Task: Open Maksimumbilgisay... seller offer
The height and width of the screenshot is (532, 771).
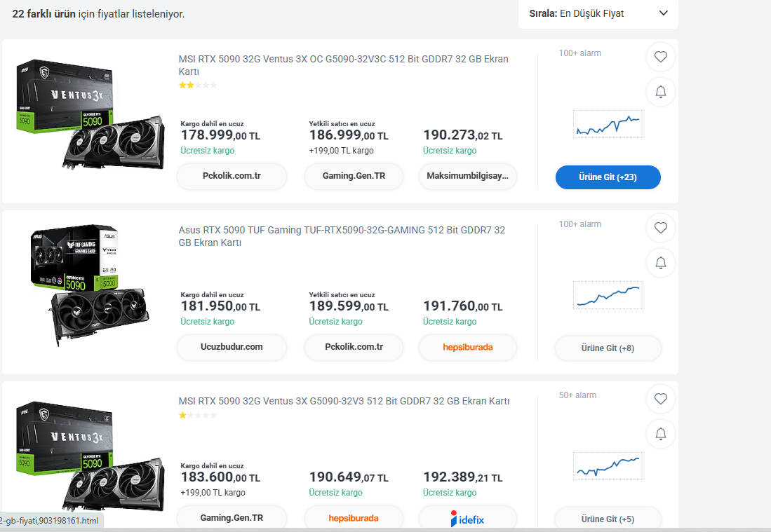Action: [468, 176]
